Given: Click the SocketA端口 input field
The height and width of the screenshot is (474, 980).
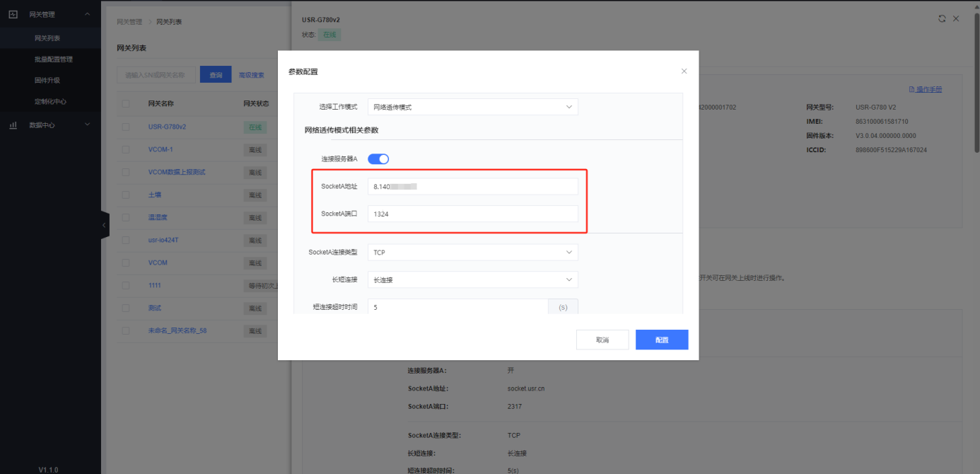Looking at the screenshot, I should (472, 214).
